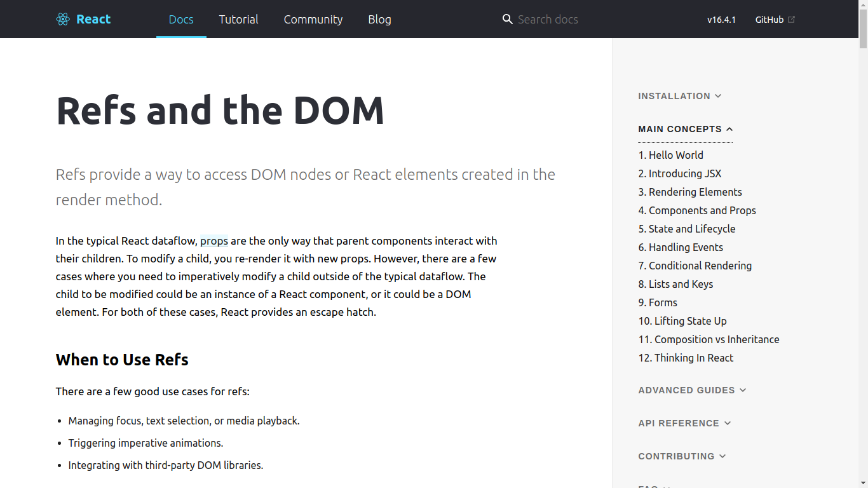
Task: Click the search magnifying glass icon
Action: pos(507,19)
